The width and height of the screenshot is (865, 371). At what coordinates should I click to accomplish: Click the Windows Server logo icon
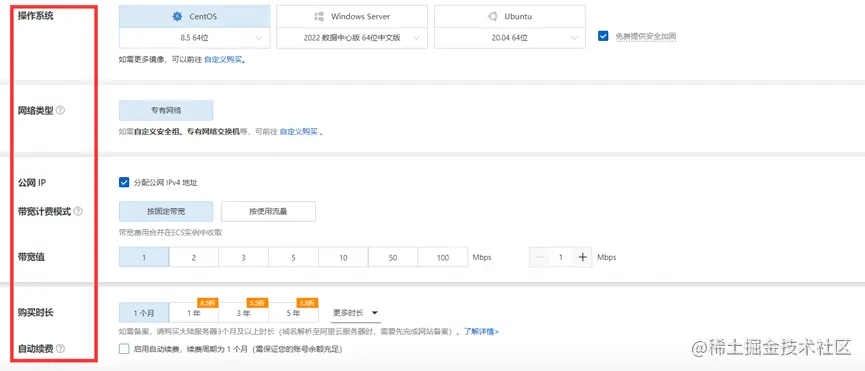318,17
